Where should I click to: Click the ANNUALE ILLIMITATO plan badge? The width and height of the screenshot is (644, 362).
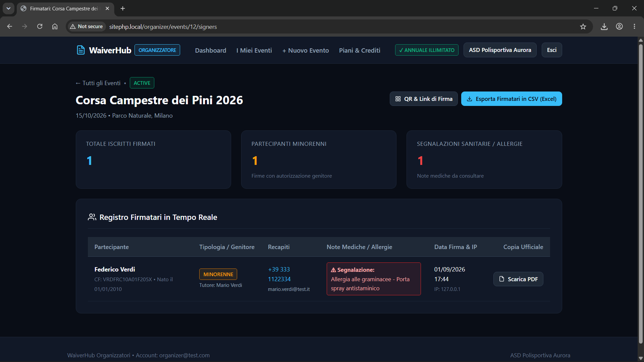(427, 50)
